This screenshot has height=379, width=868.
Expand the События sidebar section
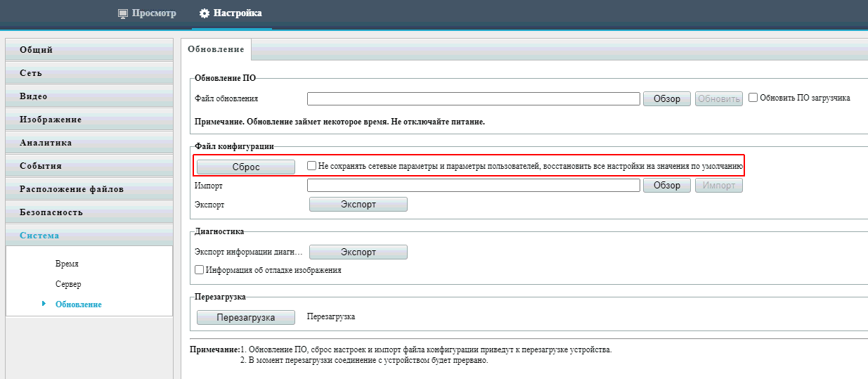tap(89, 166)
